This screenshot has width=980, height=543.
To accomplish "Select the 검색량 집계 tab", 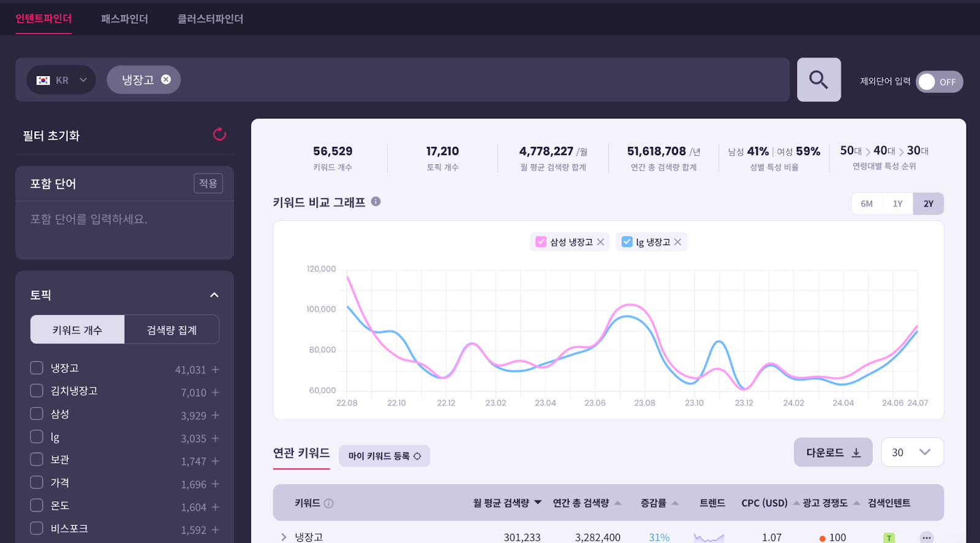I will click(171, 330).
